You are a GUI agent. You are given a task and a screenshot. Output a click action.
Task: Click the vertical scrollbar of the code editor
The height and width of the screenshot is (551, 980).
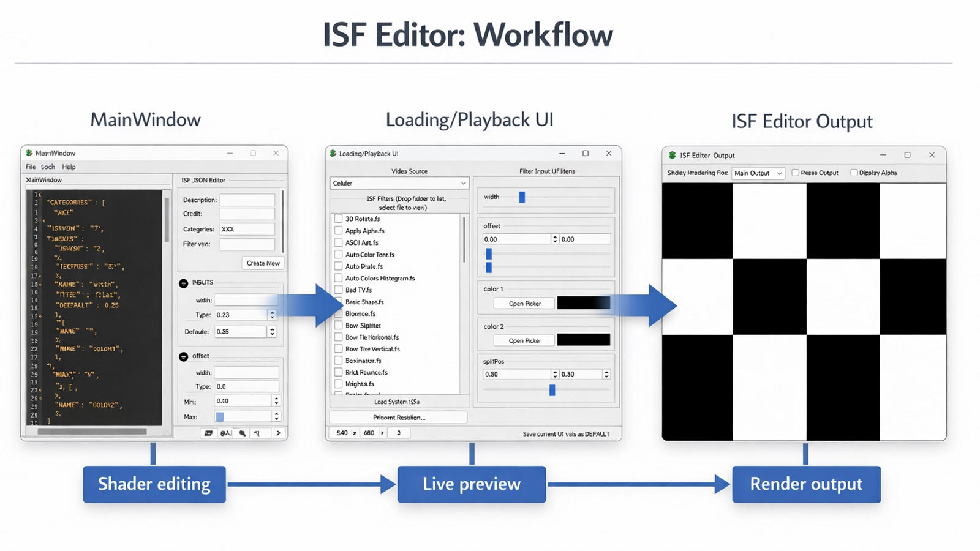tap(167, 220)
